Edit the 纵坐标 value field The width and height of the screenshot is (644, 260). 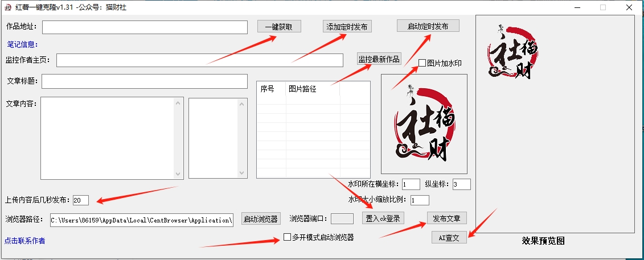[x=462, y=184]
